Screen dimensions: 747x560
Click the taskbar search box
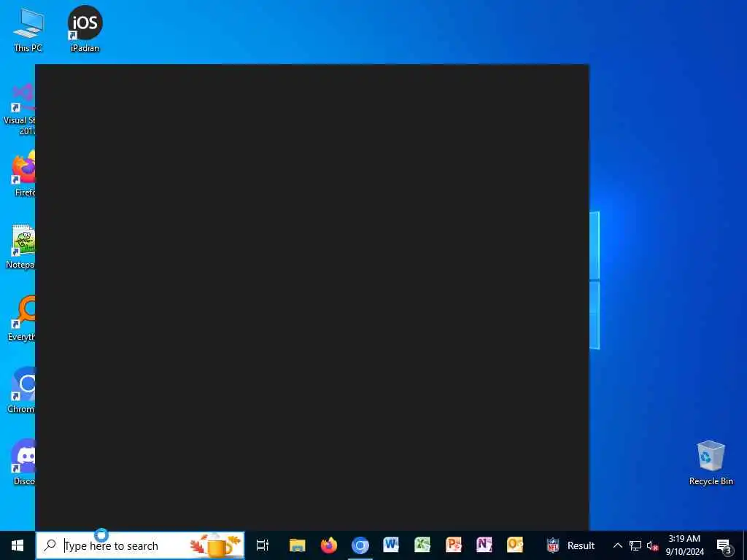(140, 545)
